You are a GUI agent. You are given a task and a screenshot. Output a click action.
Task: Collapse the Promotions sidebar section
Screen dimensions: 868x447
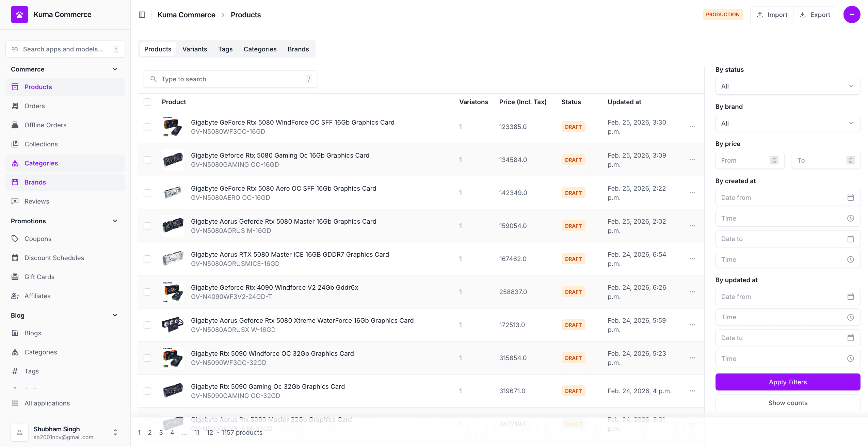(115, 221)
